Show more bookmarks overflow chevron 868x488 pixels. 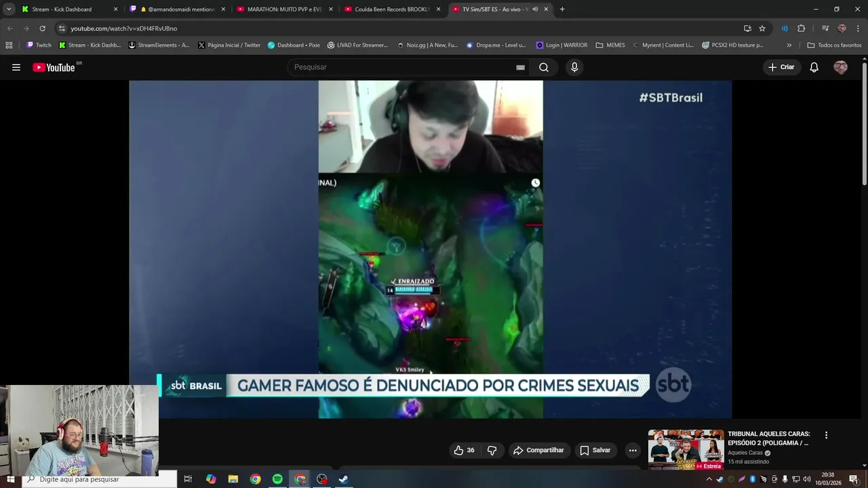[x=789, y=45]
